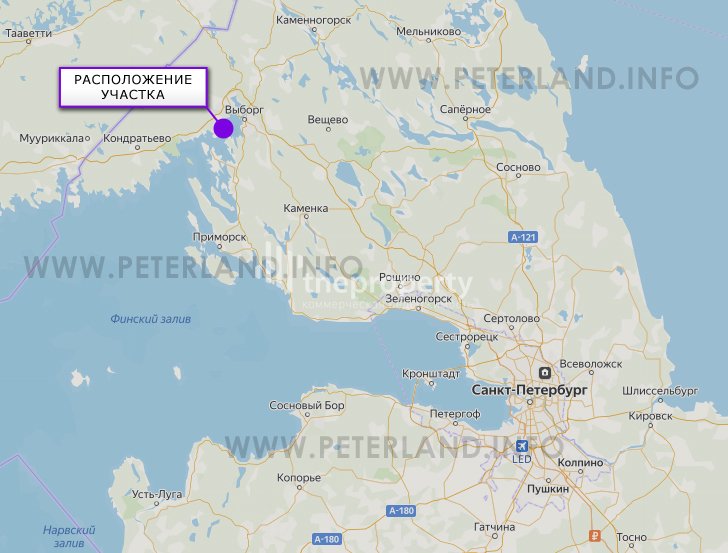The height and width of the screenshot is (553, 728).
Task: Select the Выборг city label
Action: [x=244, y=110]
